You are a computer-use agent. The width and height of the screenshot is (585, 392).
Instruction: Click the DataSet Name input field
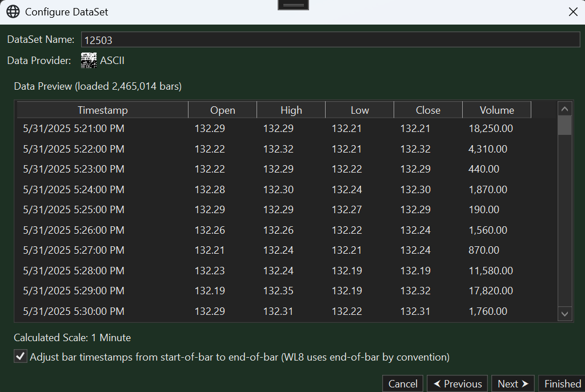coord(330,40)
